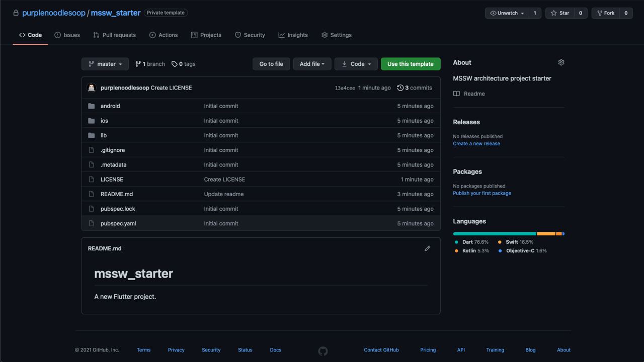The height and width of the screenshot is (362, 644).
Task: Click the Kotlin 5.3% language entry
Action: (x=472, y=251)
